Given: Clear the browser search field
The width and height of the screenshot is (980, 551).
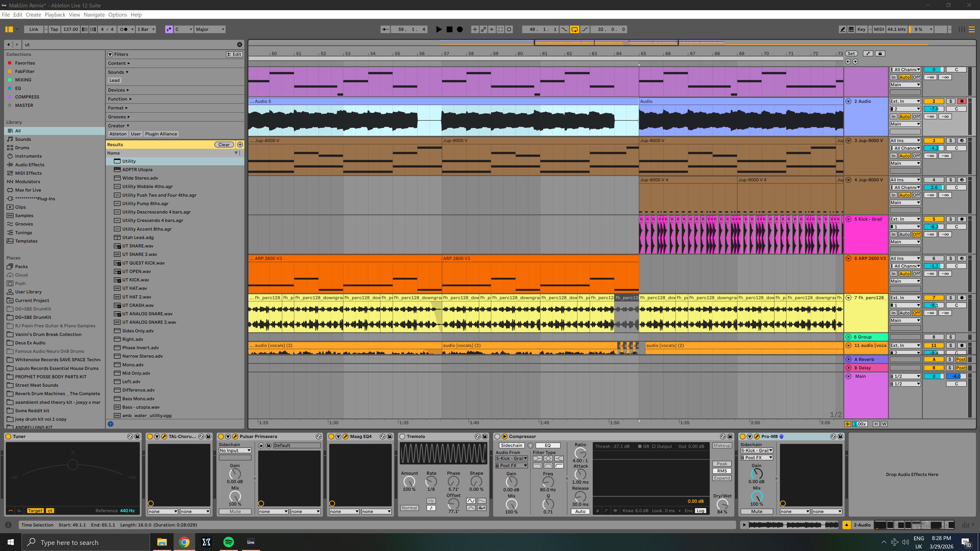Looking at the screenshot, I should click(x=239, y=44).
